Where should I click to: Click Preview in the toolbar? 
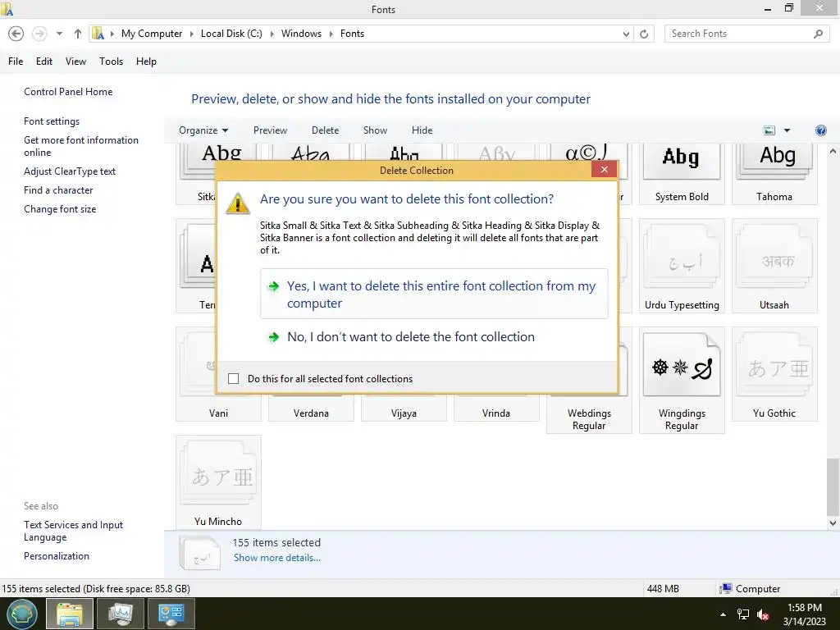point(270,130)
